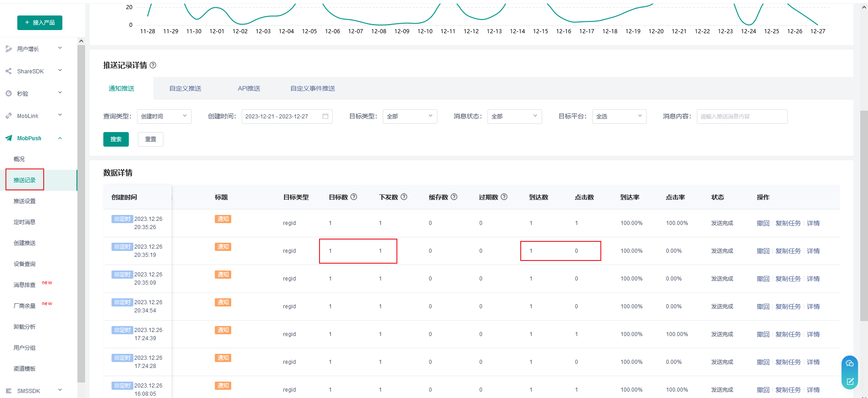
Task: Open 详情 for the 20:35:19 record
Action: click(x=813, y=251)
